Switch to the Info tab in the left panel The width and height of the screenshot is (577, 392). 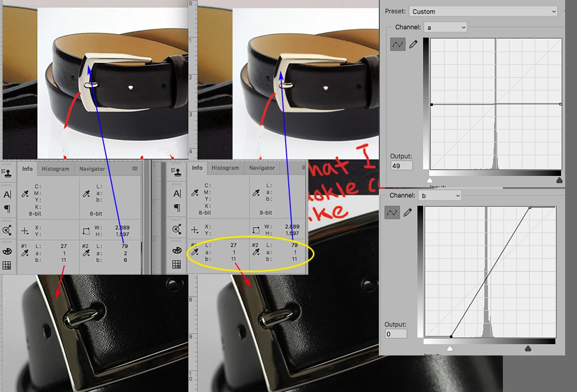click(27, 169)
